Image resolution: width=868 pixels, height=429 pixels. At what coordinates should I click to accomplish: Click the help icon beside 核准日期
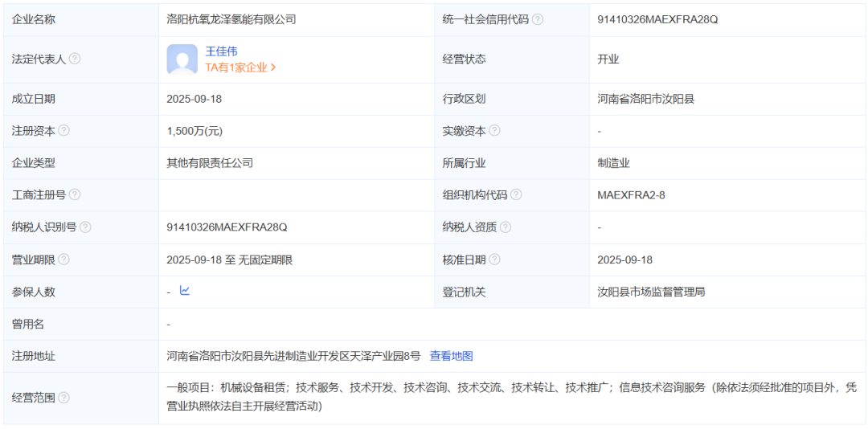coord(494,259)
